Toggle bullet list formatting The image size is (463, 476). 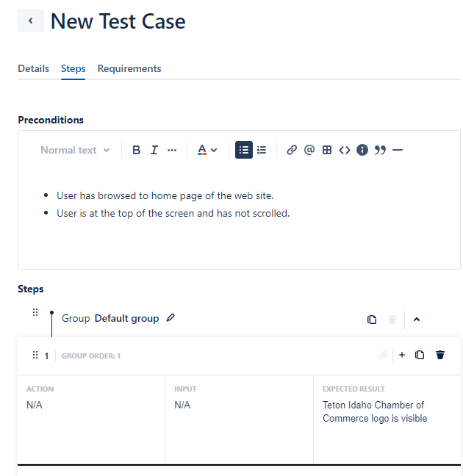point(244,150)
